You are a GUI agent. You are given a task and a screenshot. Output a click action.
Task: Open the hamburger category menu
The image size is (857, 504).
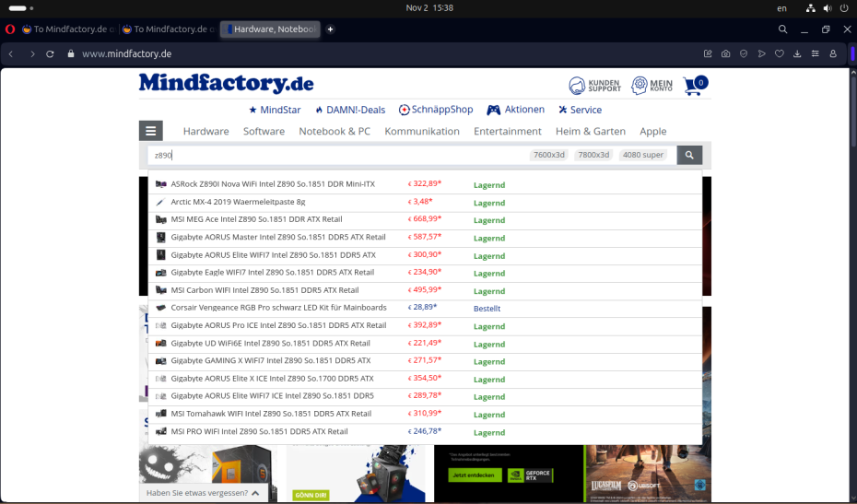point(151,131)
